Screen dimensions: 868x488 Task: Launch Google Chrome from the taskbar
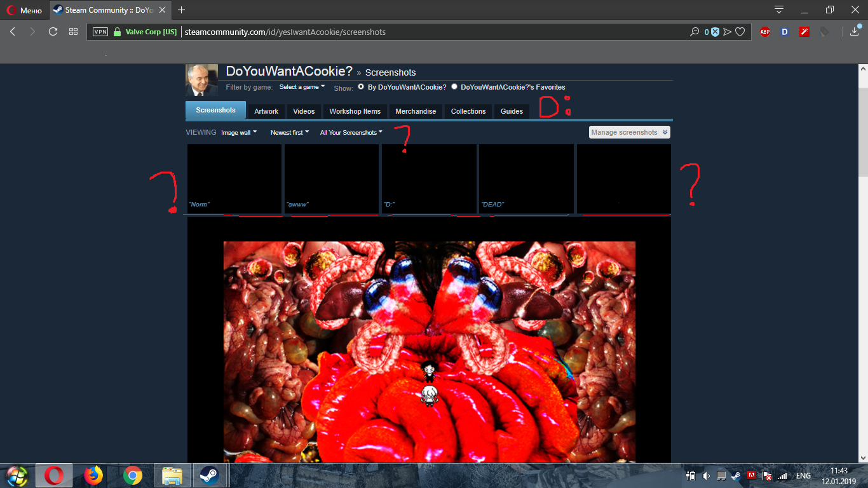coord(133,475)
